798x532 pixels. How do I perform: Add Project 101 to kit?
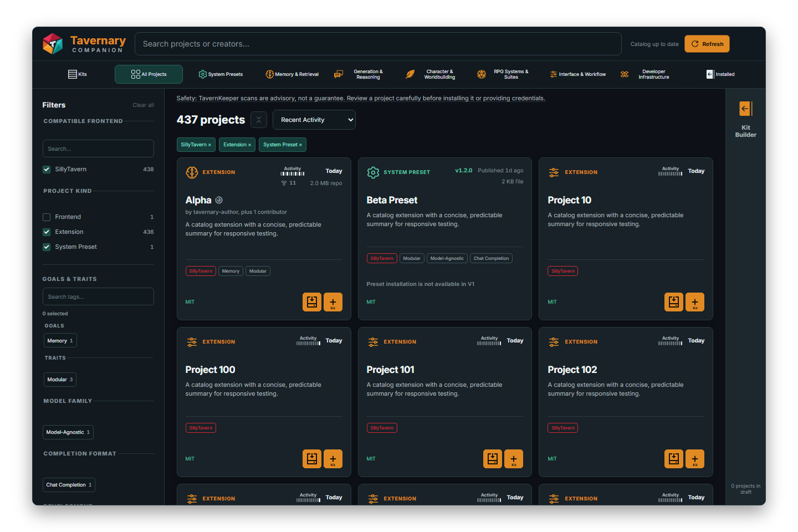tap(514, 459)
